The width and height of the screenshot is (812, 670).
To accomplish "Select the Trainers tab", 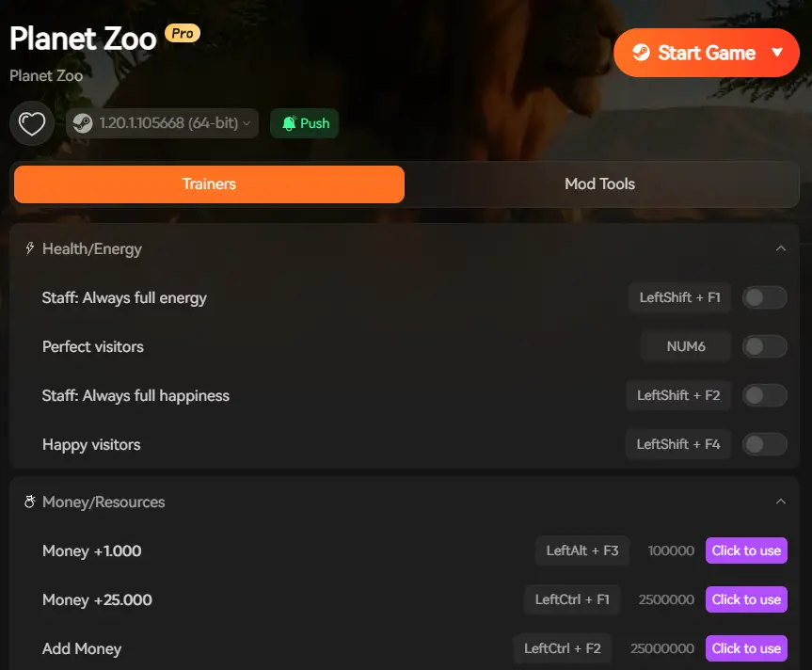I will click(x=208, y=184).
